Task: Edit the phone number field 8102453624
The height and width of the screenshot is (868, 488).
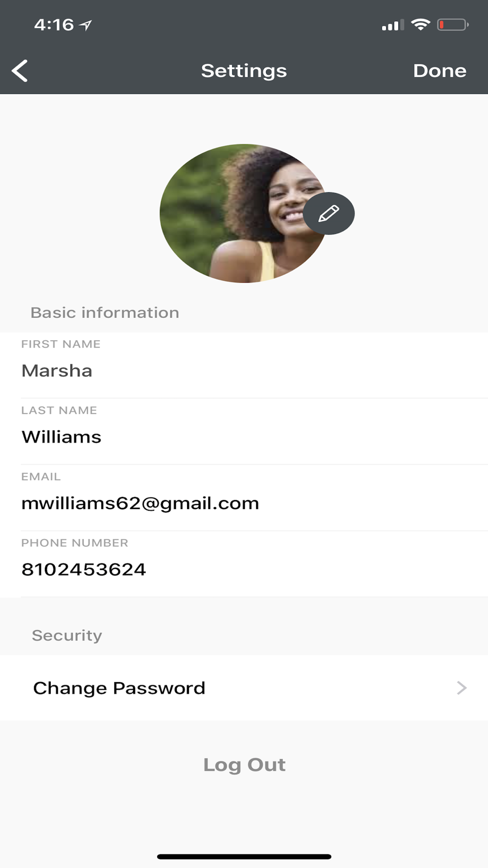Action: [x=244, y=564]
